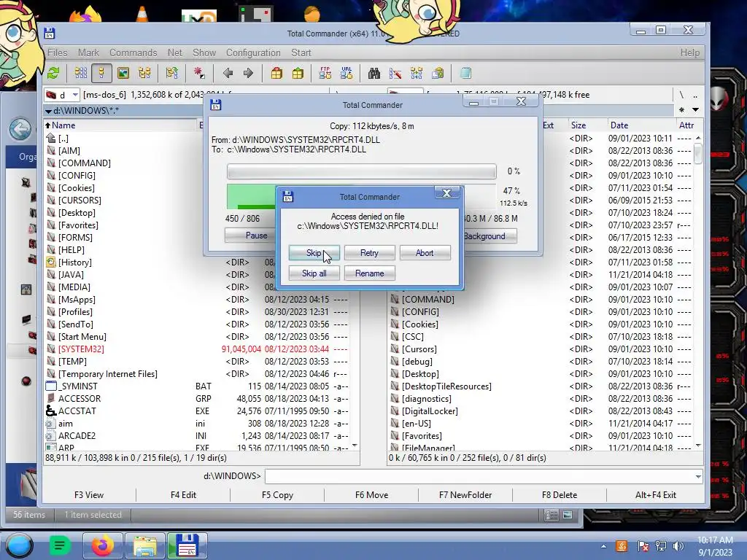
Task: Click Skip in the access denied dialog
Action: 314,253
